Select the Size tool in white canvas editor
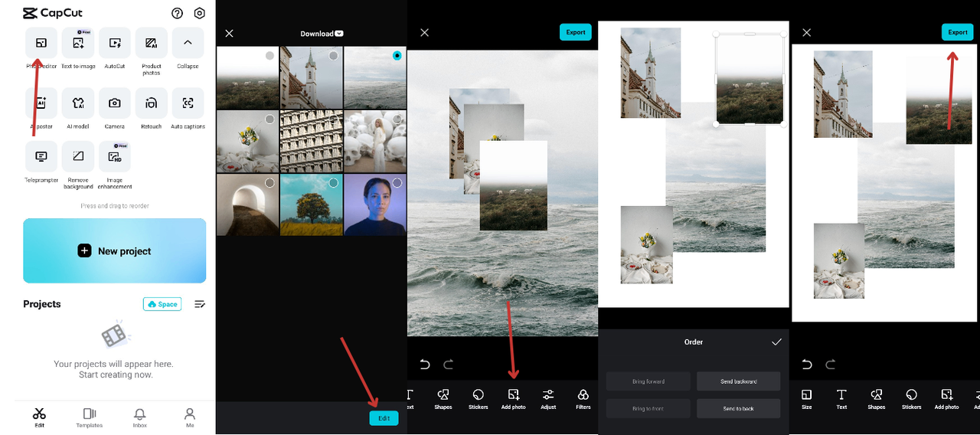Viewport: 980px width, 435px height. click(x=806, y=399)
